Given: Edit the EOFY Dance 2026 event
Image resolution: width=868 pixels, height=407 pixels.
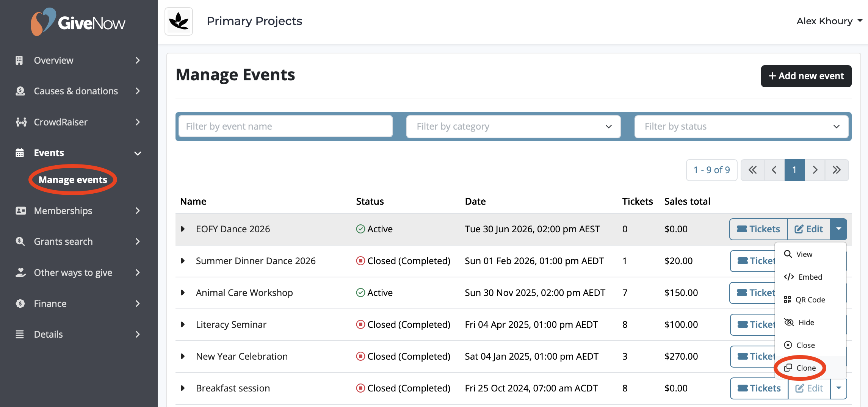Looking at the screenshot, I should [809, 229].
